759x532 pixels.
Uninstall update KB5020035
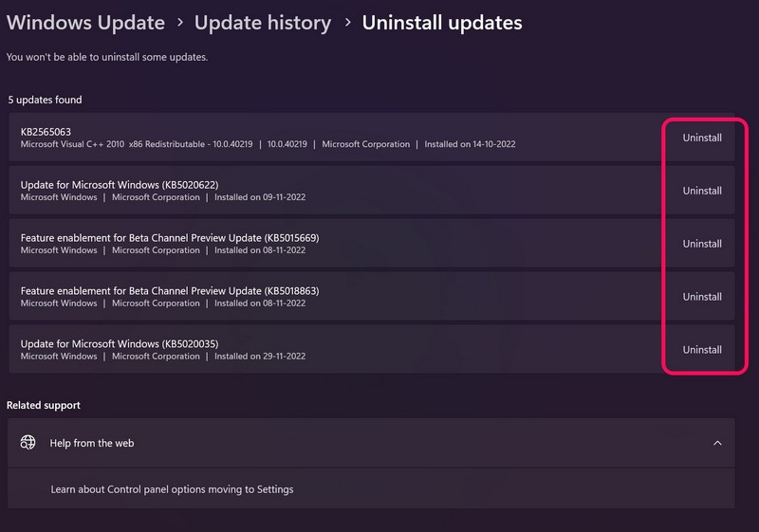pyautogui.click(x=702, y=350)
